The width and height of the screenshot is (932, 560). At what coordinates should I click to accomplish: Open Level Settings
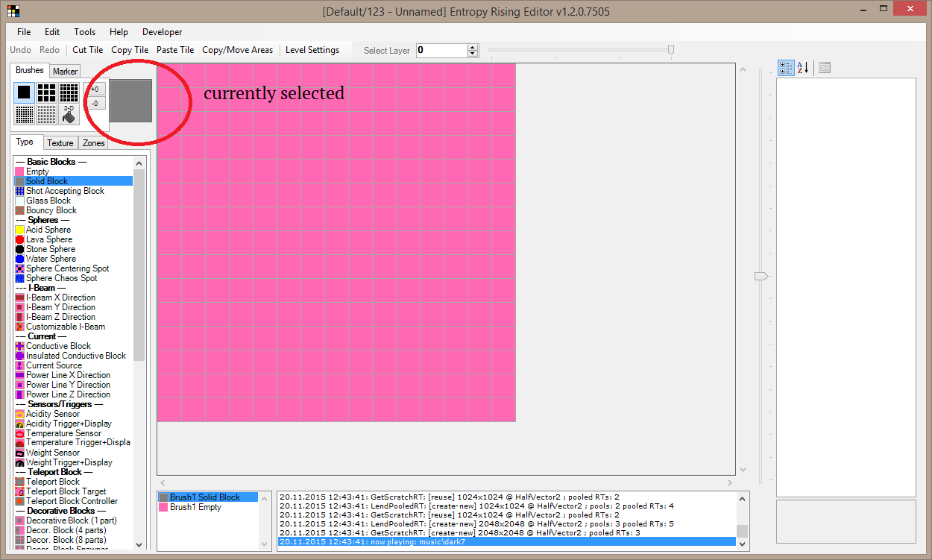[312, 50]
